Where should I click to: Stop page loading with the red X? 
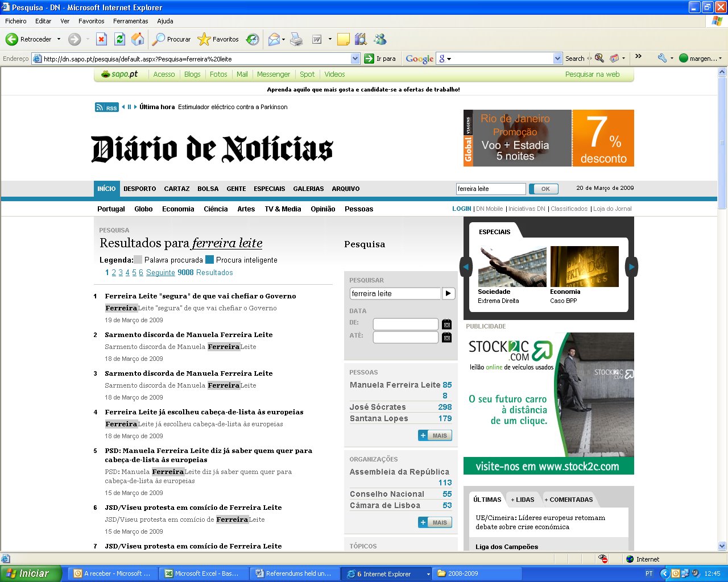pos(101,39)
